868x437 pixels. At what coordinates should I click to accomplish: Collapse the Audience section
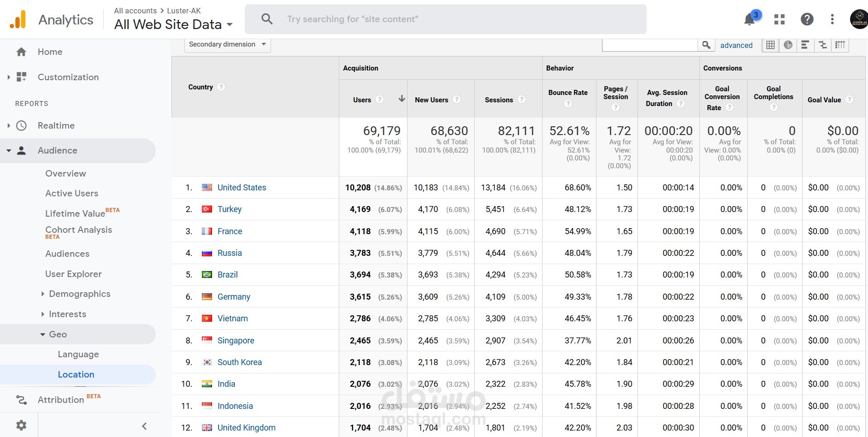point(8,151)
